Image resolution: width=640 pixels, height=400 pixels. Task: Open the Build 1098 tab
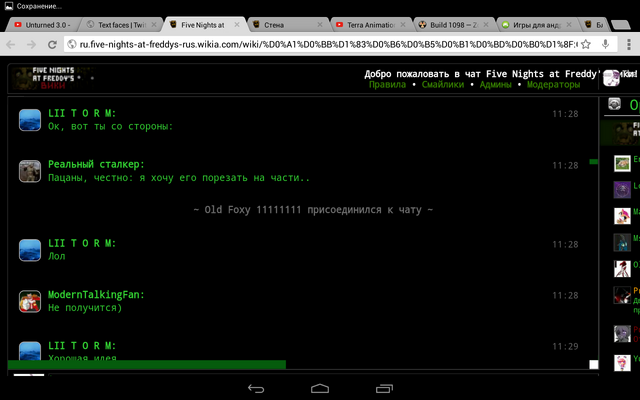click(452, 25)
